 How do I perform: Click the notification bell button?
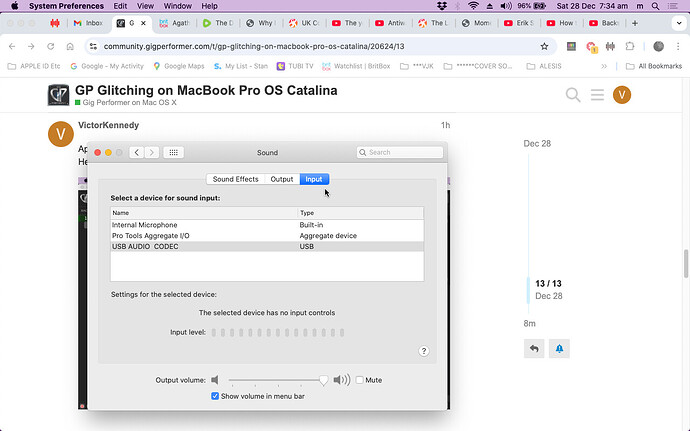point(559,349)
